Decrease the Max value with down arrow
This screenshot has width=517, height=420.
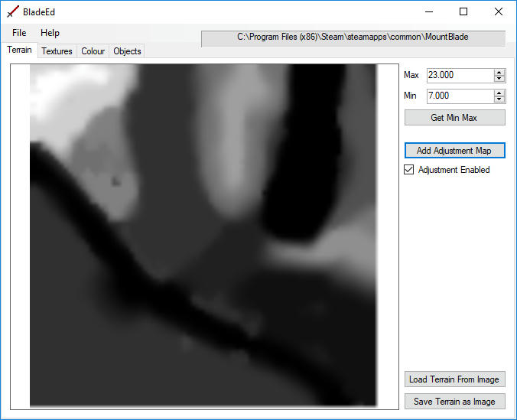(499, 79)
